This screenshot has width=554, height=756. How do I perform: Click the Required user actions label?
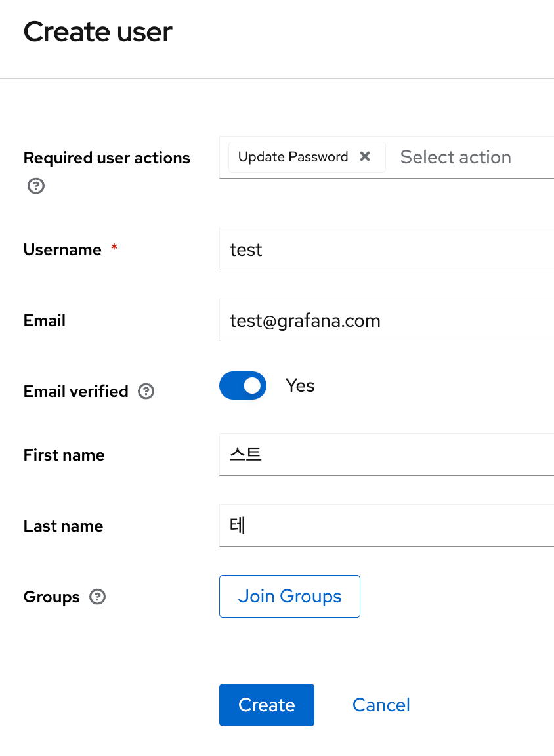coord(106,158)
